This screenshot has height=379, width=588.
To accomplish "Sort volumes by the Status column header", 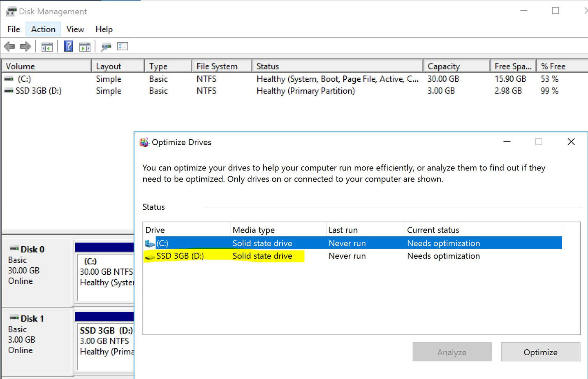I will 338,66.
